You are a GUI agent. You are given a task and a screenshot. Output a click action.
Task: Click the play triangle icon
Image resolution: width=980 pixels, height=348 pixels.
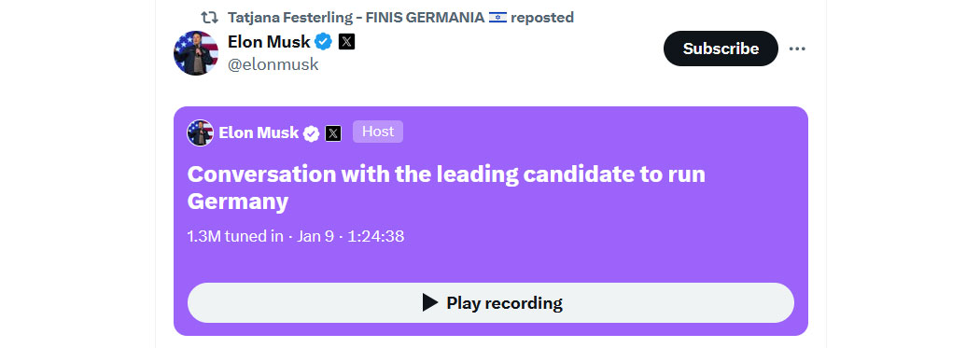(x=430, y=303)
